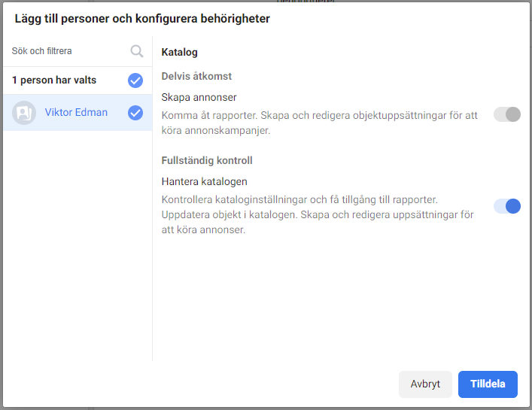Image resolution: width=532 pixels, height=410 pixels.
Task: Click the 'Avbryt' button
Action: click(425, 384)
